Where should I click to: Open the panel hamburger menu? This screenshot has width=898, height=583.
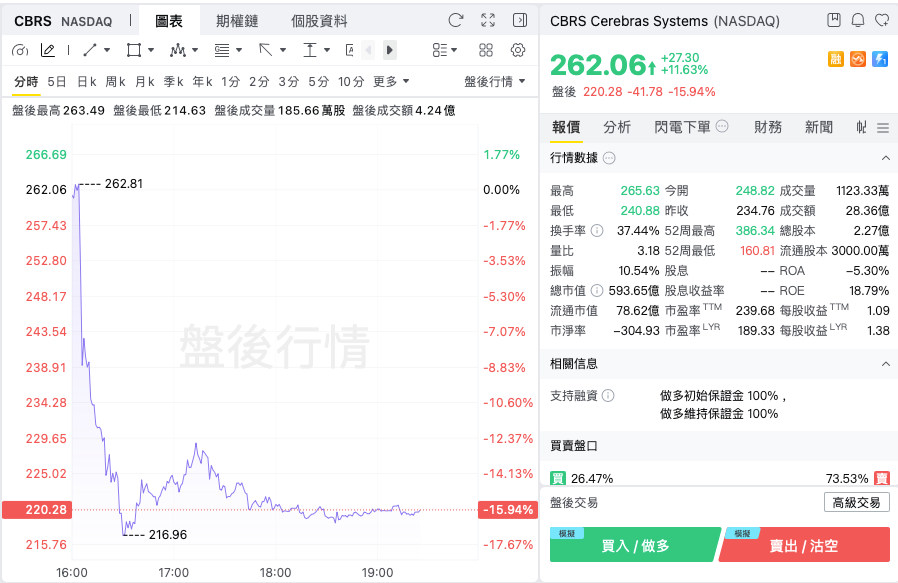[883, 128]
